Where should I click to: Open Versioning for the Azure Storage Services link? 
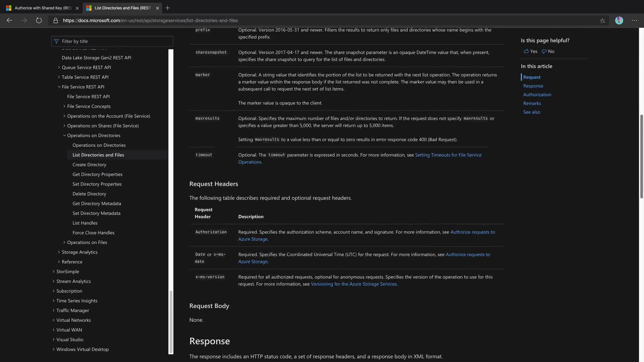354,284
